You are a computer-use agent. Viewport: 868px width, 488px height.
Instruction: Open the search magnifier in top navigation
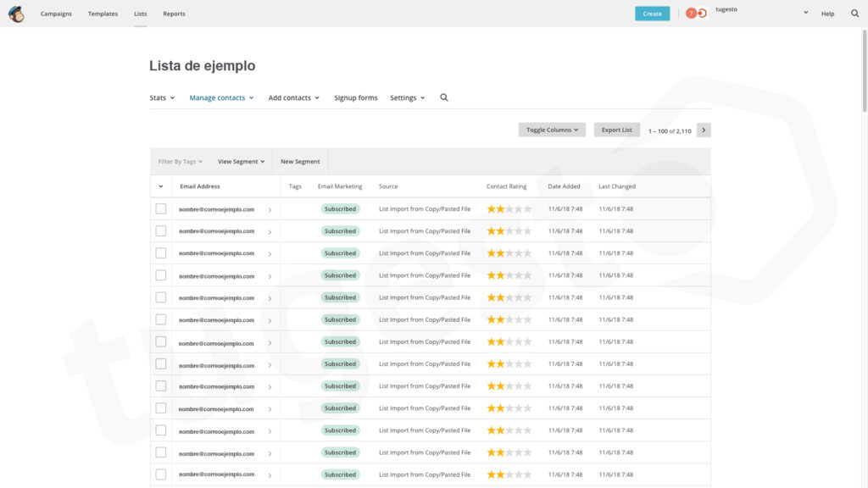[x=854, y=14]
